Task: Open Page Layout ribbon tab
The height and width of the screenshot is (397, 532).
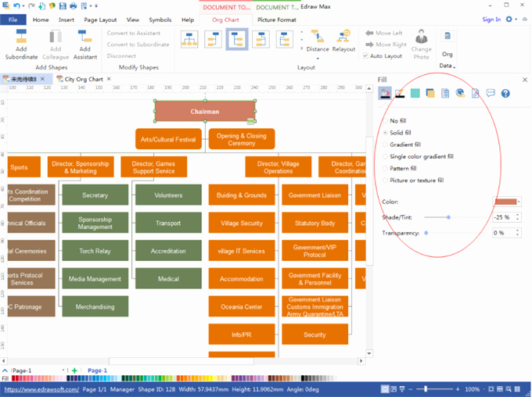Action: (x=100, y=20)
